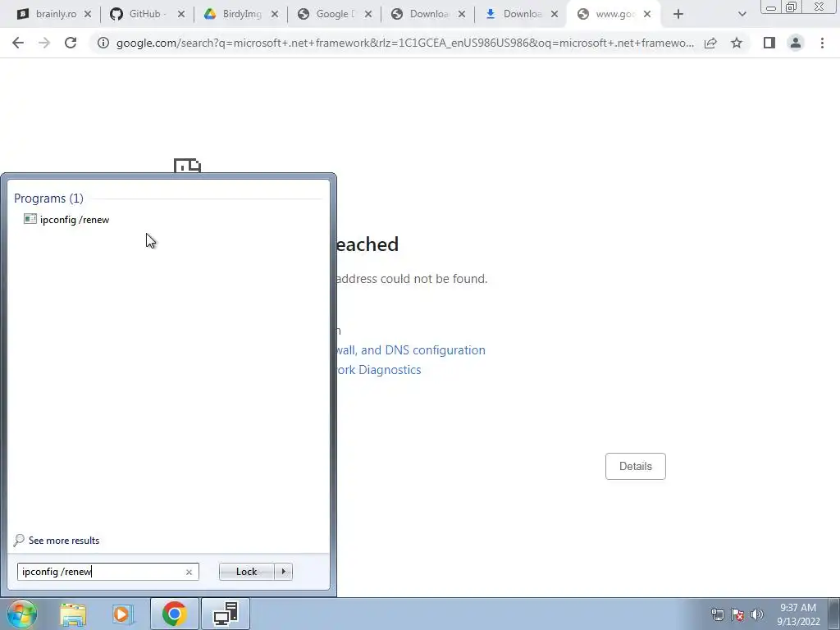Open the Chrome profile avatar
840x630 pixels.
(x=796, y=43)
